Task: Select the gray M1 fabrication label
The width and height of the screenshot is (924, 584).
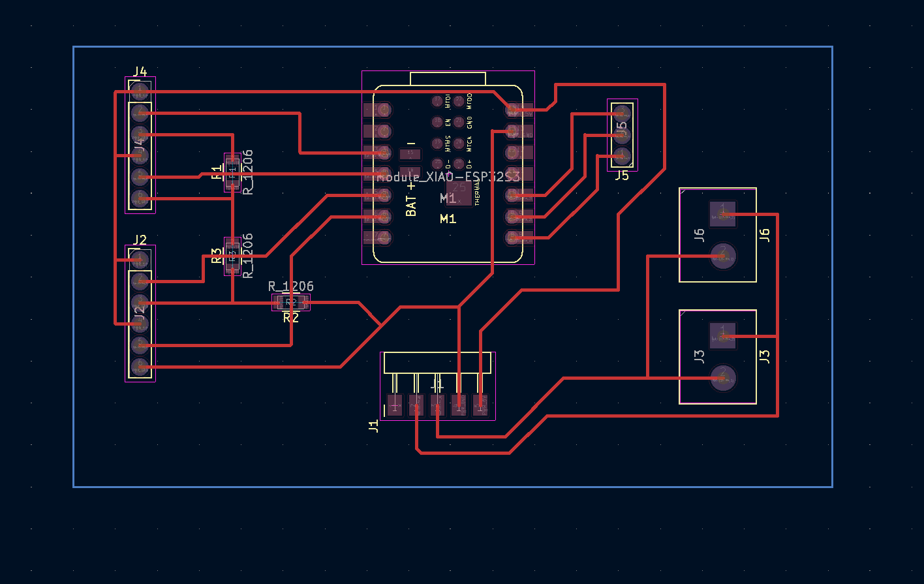Action: pos(448,198)
